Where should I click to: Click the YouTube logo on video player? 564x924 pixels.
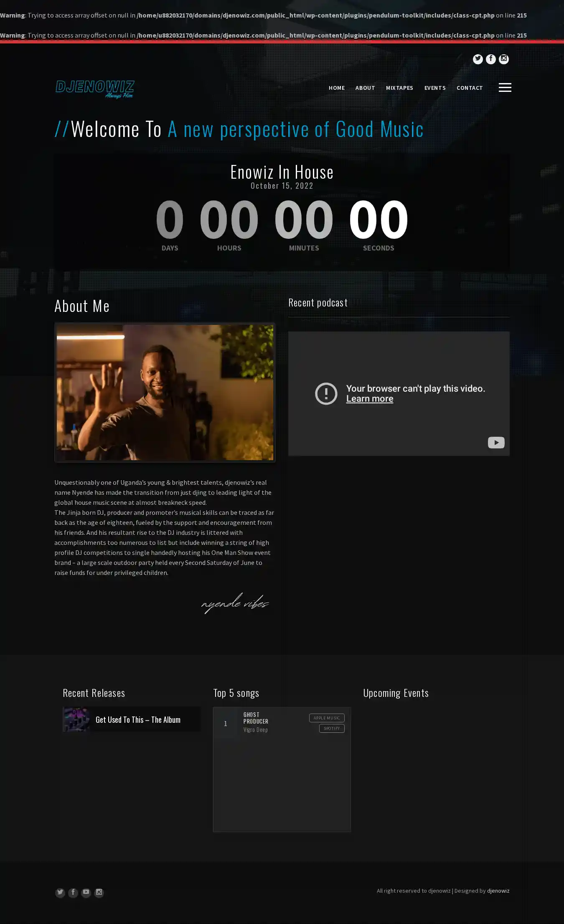[496, 443]
